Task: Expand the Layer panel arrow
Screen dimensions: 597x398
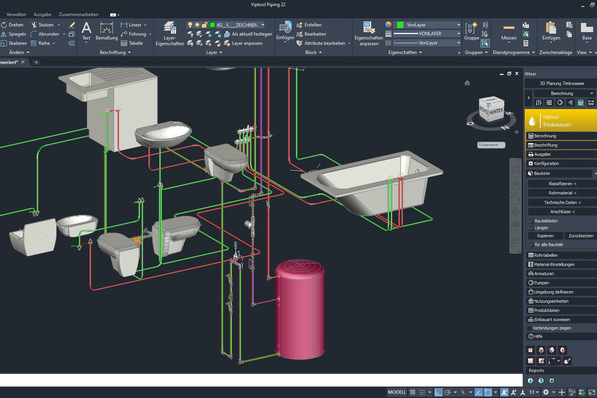Action: pos(220,53)
